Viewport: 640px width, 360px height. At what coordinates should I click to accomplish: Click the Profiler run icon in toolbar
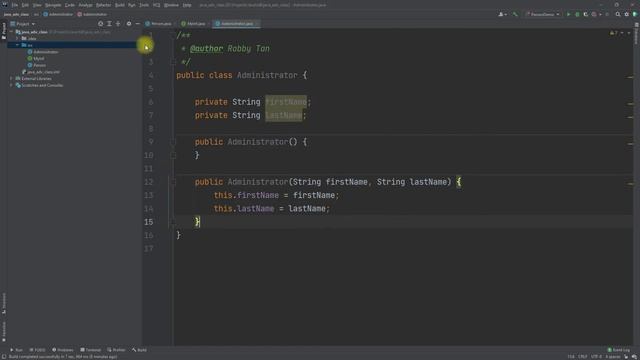[x=594, y=14]
